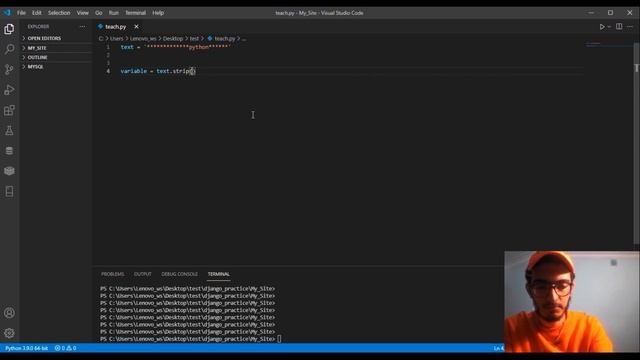This screenshot has width=640, height=360.
Task: Place cursor in 'variable = text.strip()' line
Action: pyautogui.click(x=158, y=71)
